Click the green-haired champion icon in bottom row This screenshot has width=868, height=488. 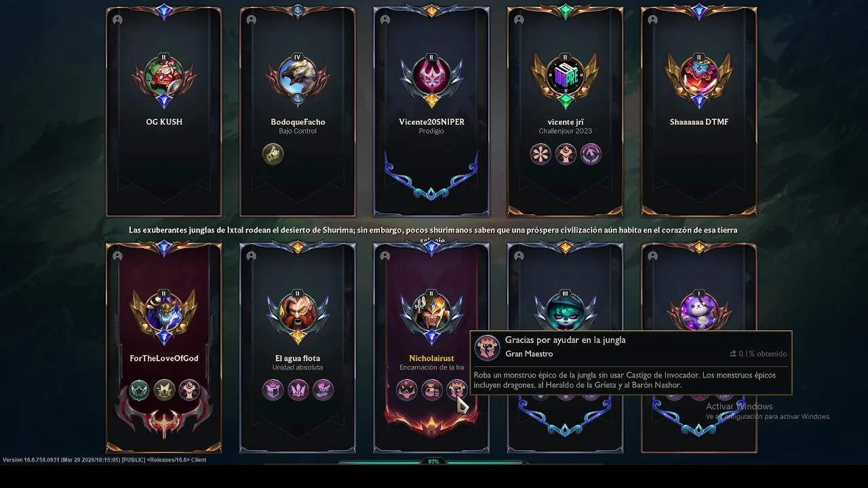[x=565, y=313]
